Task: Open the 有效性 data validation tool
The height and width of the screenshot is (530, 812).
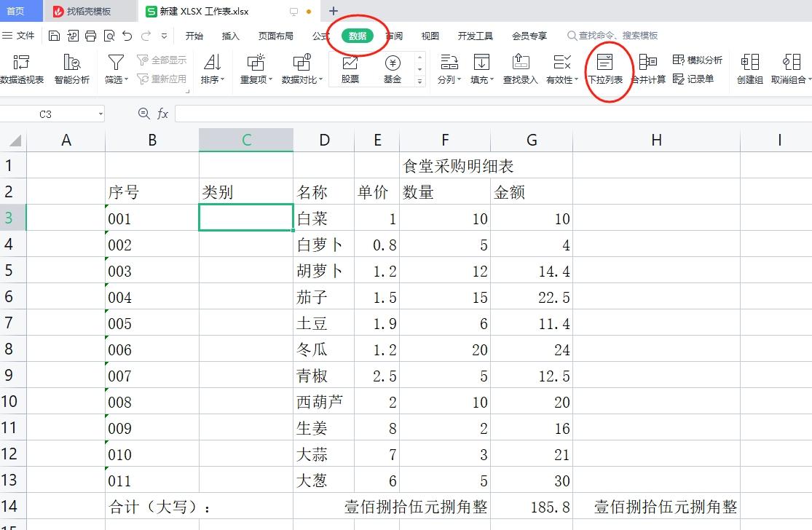Action: [x=562, y=69]
